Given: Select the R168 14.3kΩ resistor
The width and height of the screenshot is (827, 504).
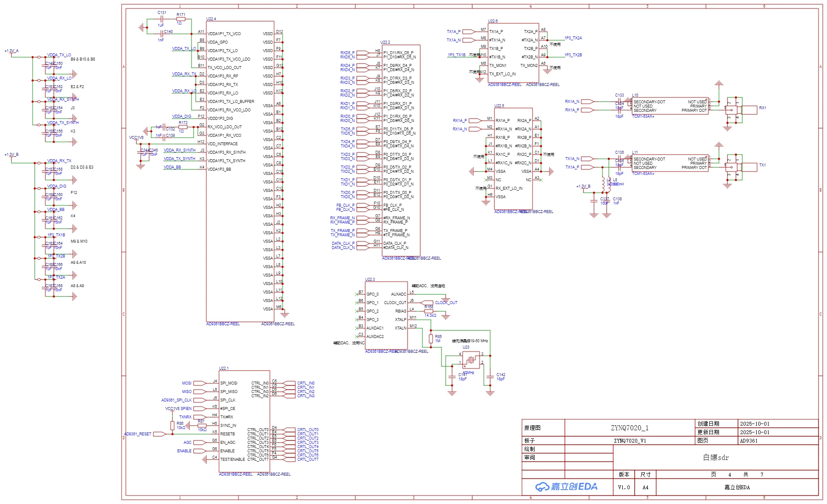Looking at the screenshot, I should point(429,311).
